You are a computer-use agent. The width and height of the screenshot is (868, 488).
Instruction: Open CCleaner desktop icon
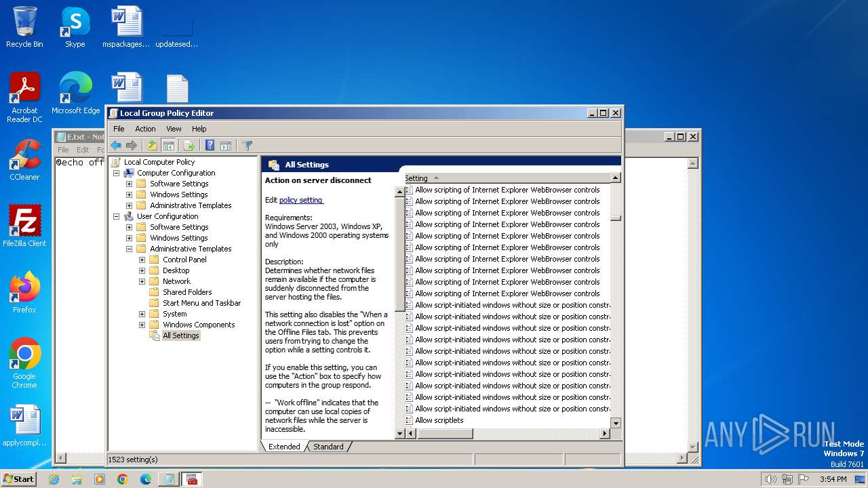point(24,160)
